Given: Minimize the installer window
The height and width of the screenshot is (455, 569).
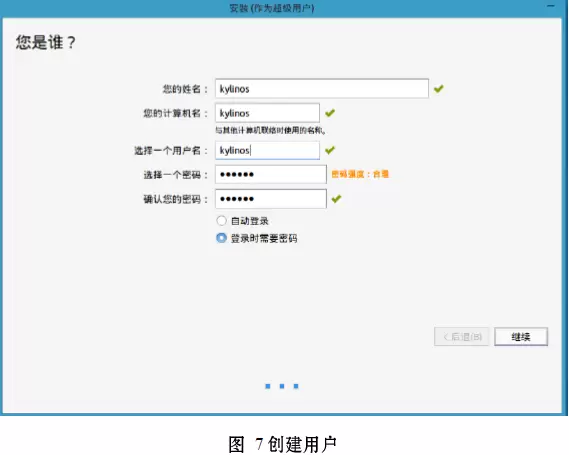Looking at the screenshot, I should tap(551, 7).
